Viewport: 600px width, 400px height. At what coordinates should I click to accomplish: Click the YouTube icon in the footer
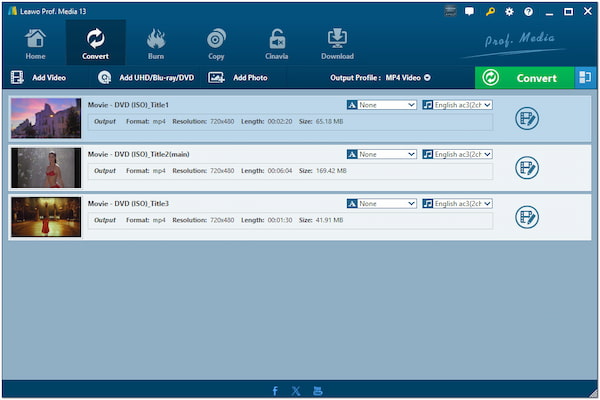(318, 390)
